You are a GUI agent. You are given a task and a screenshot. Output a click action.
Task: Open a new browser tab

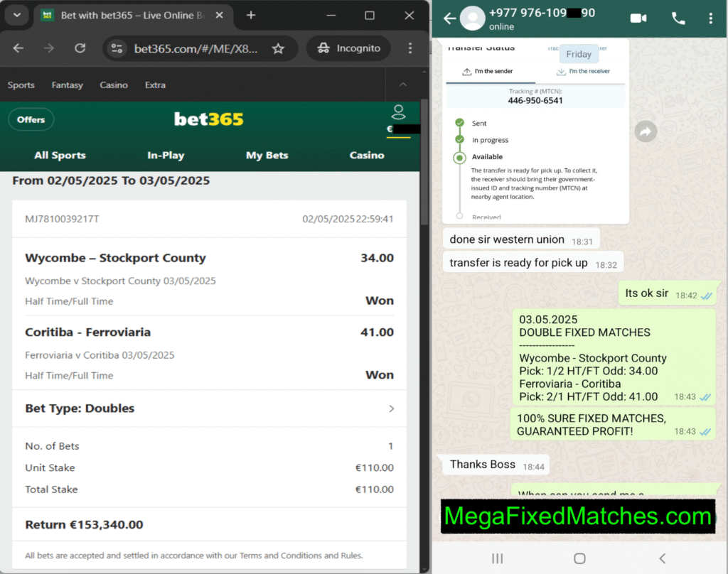pos(251,16)
